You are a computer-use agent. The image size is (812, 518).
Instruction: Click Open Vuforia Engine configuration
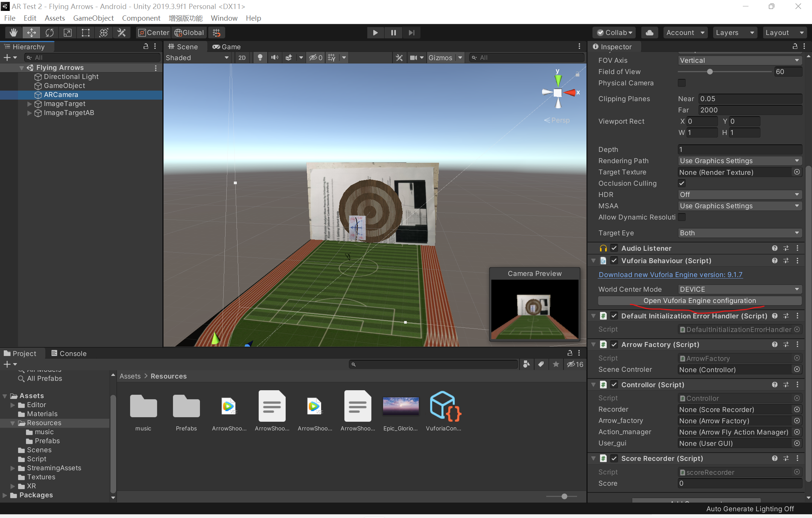(700, 300)
